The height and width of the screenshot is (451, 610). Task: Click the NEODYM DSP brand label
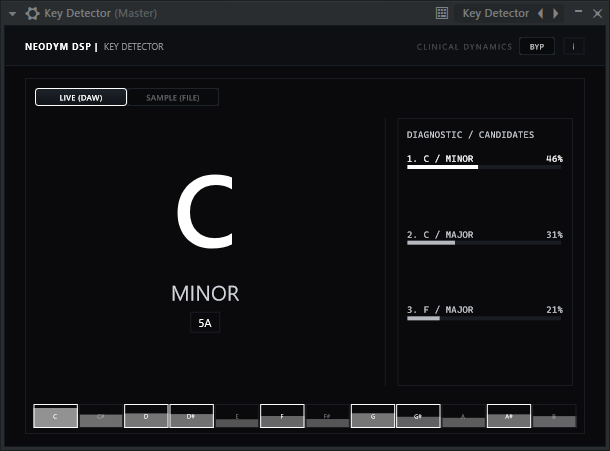[58, 47]
